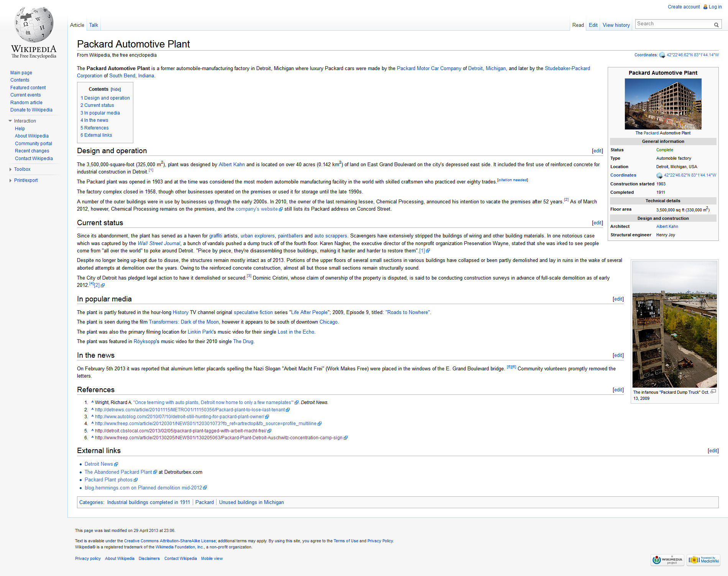Switch to the Talk tab
The height and width of the screenshot is (576, 728).
[93, 25]
